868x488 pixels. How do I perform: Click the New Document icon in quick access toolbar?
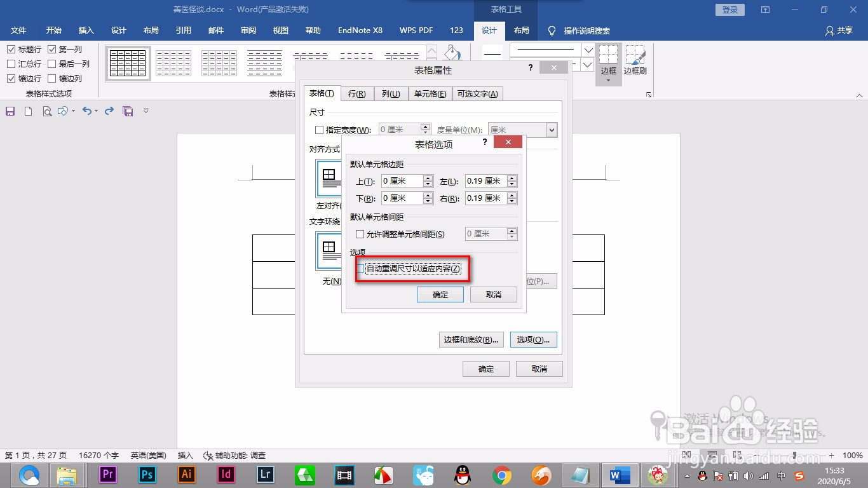pos(28,111)
